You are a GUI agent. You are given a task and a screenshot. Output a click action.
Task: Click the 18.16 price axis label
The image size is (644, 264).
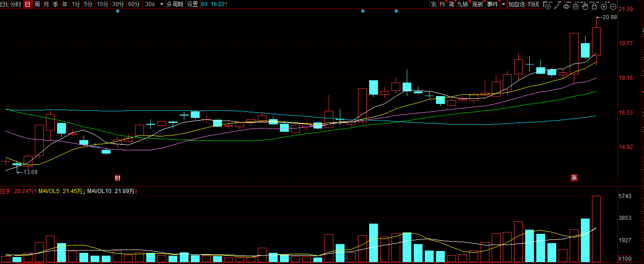tap(625, 78)
